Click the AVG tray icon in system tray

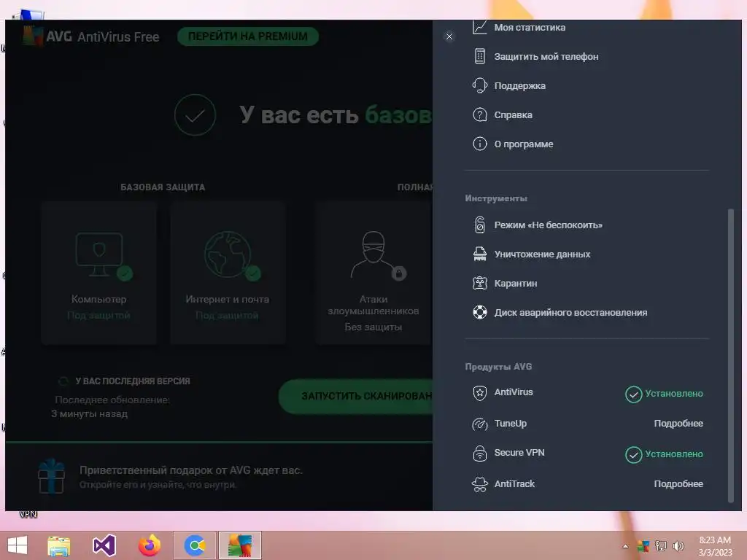pos(643,546)
